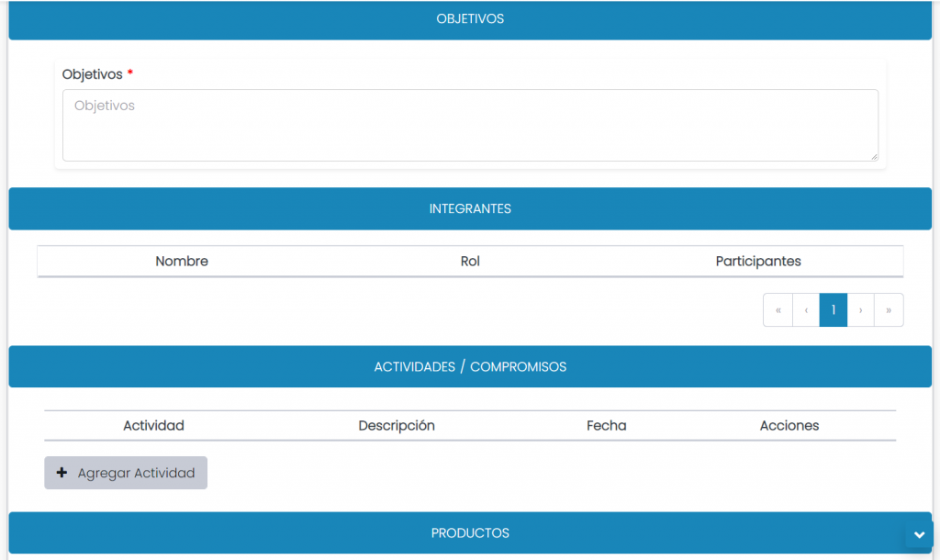940x560 pixels.
Task: Expand the INTEGRANTES section header
Action: point(470,209)
